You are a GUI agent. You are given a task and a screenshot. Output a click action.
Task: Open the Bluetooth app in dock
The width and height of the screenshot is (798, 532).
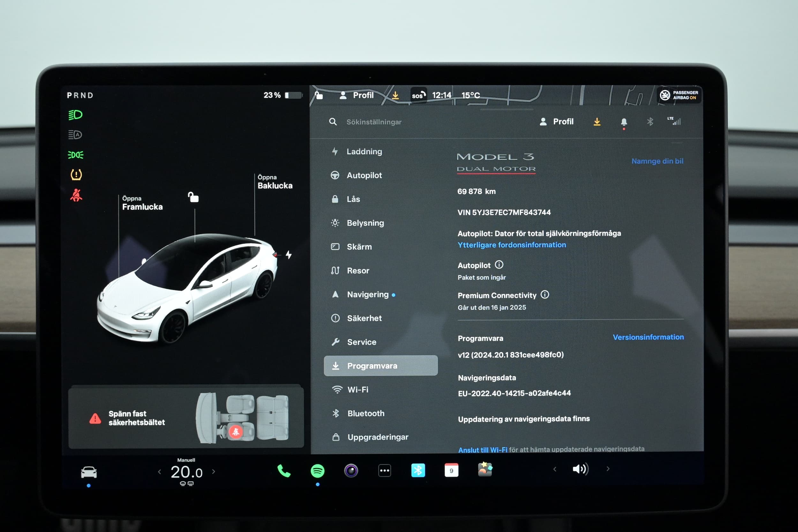pyautogui.click(x=418, y=470)
